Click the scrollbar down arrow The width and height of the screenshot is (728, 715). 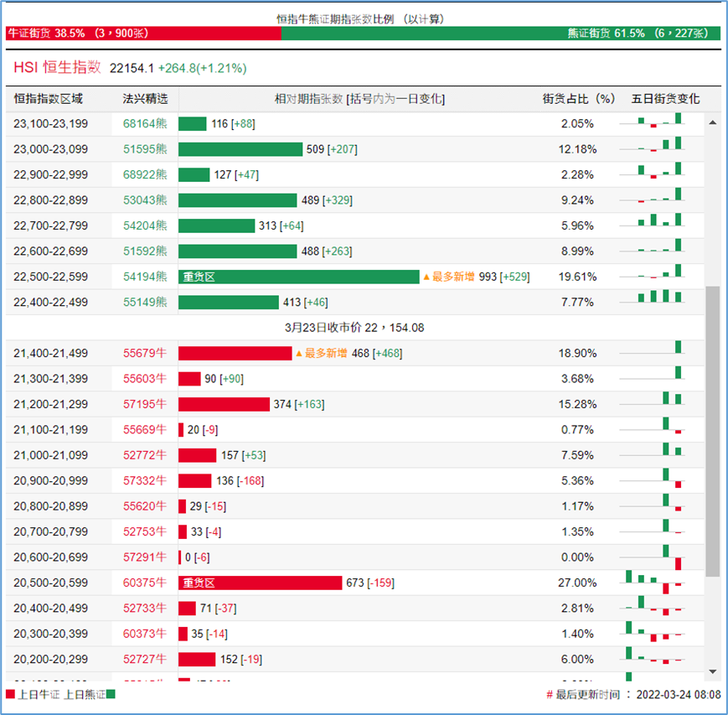coord(713,671)
